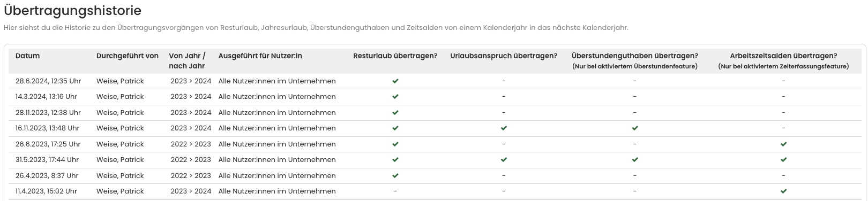This screenshot has width=868, height=201.
Task: Click the Urlaubsanspruch übertragen? header
Action: [504, 56]
